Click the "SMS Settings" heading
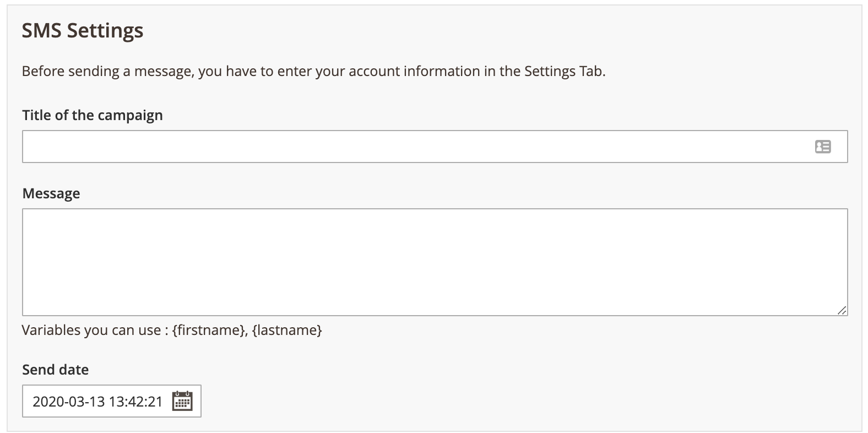The image size is (868, 433). point(83,30)
